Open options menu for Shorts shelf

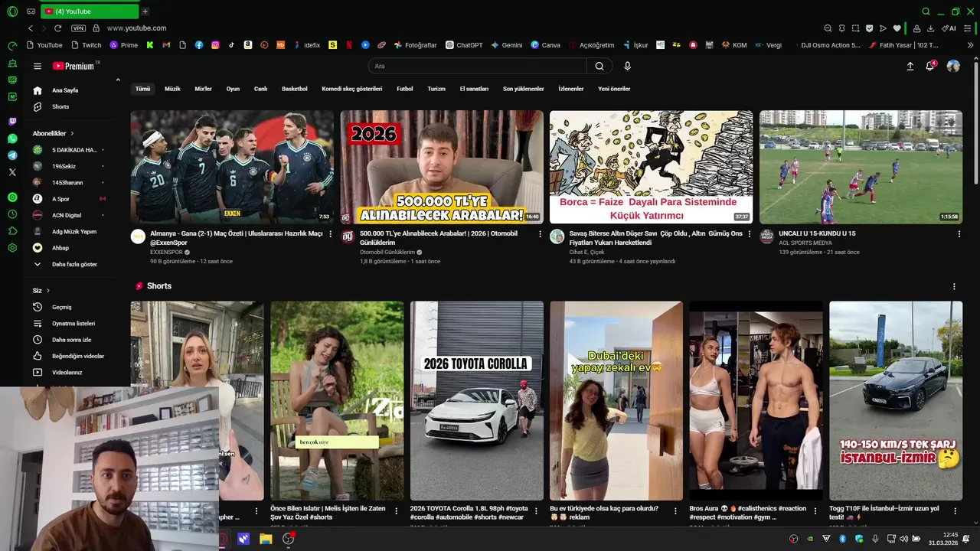(954, 286)
